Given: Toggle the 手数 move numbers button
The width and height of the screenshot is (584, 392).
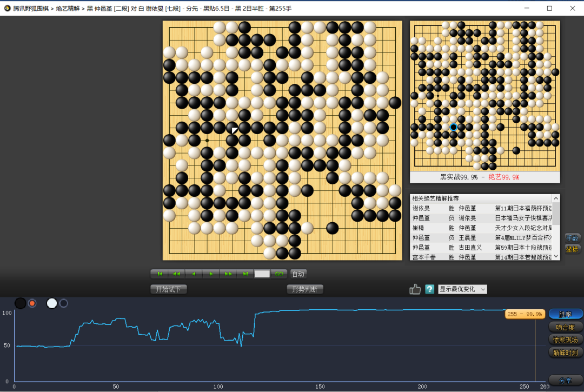Looking at the screenshot, I should [x=572, y=238].
